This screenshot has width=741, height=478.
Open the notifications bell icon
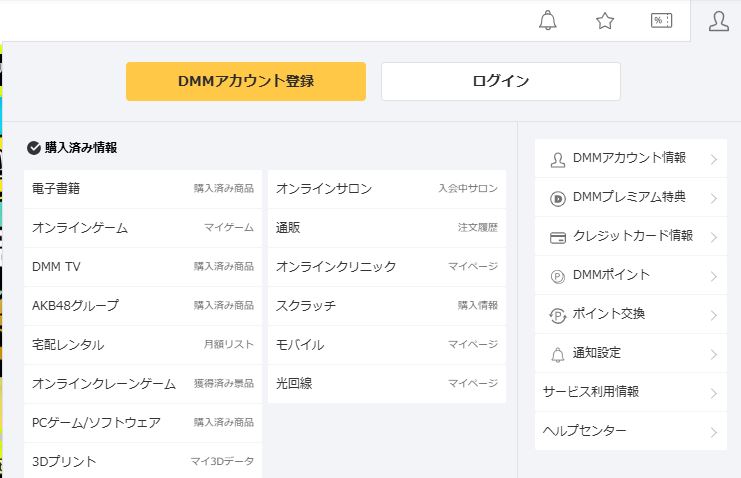click(x=548, y=20)
